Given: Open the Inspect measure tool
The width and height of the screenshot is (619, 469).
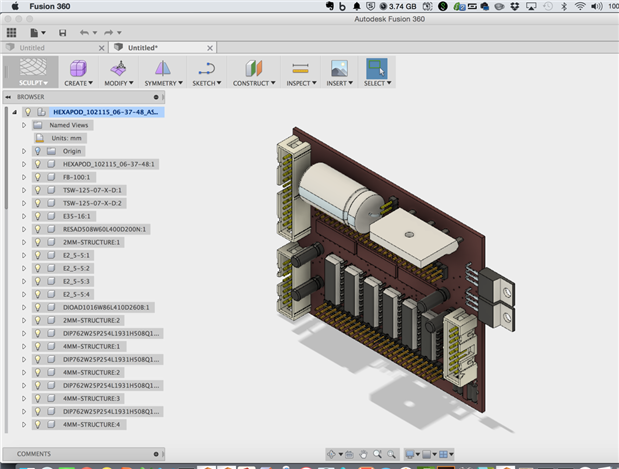Looking at the screenshot, I should click(x=299, y=68).
